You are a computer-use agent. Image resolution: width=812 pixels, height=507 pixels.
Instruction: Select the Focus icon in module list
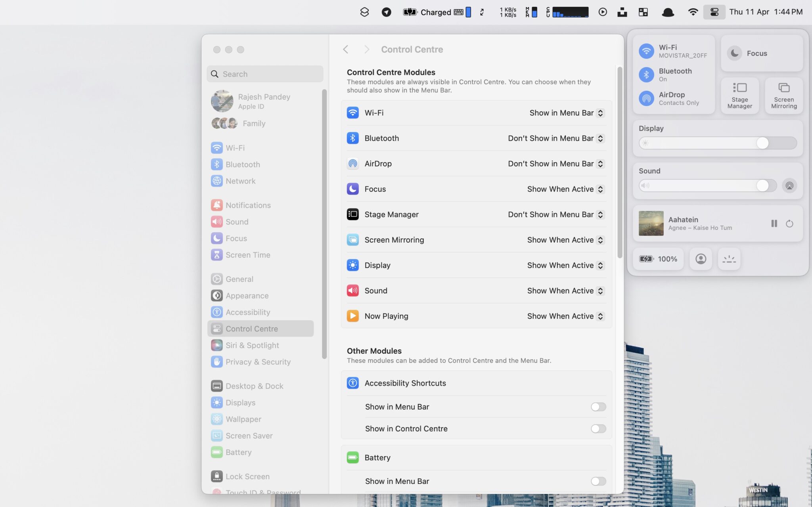[x=352, y=189]
